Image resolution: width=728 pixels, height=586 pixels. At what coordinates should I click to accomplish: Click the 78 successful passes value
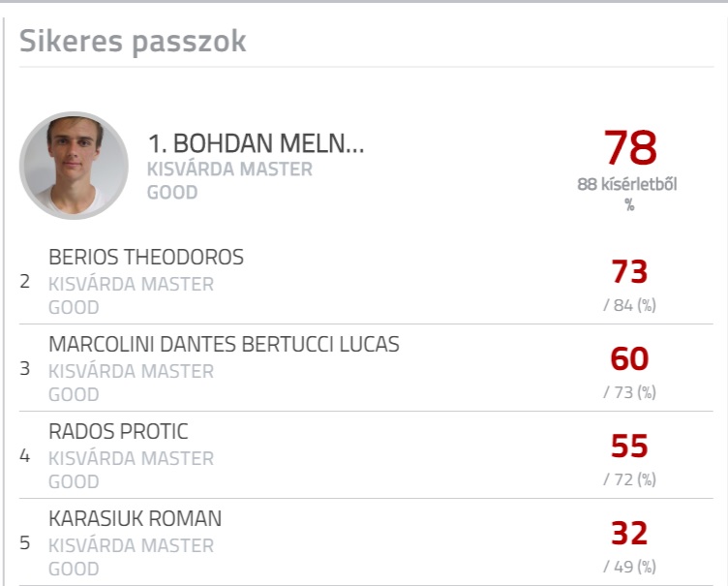pos(630,148)
